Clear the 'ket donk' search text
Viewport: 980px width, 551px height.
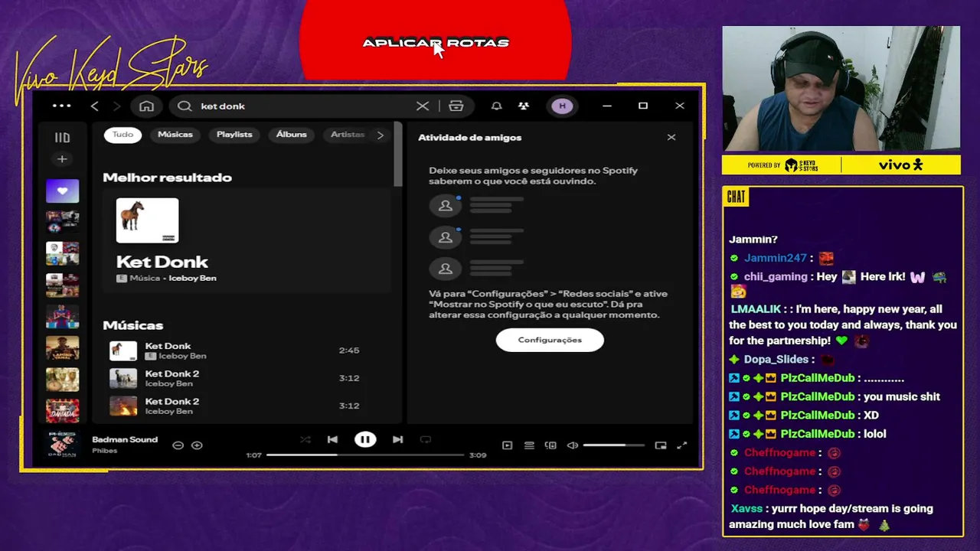(x=423, y=106)
